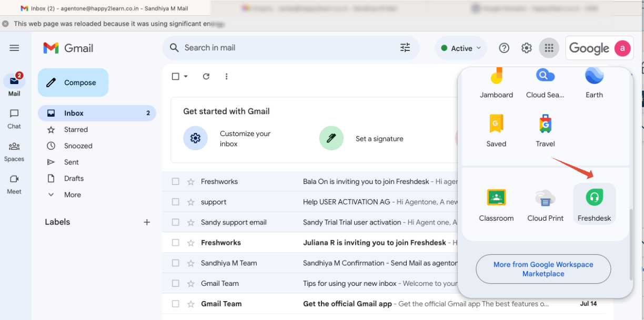Click the apps panel vertical scrollbar
Screen dimensions: 644x320
pos(631,244)
